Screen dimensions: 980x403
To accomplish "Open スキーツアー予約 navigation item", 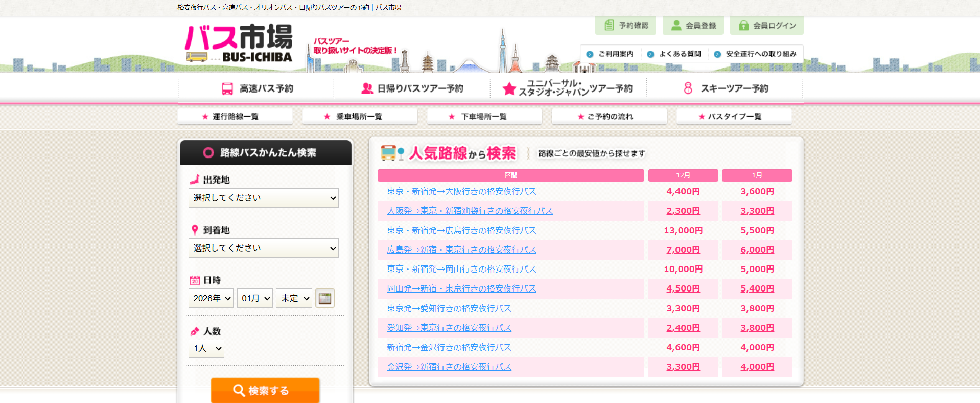I will [725, 88].
